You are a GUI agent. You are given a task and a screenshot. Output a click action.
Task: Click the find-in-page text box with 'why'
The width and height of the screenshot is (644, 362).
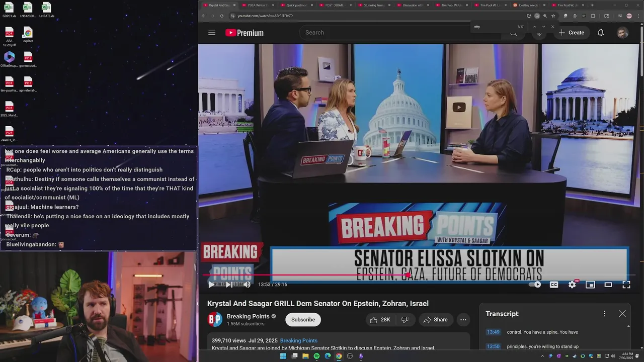(494, 27)
